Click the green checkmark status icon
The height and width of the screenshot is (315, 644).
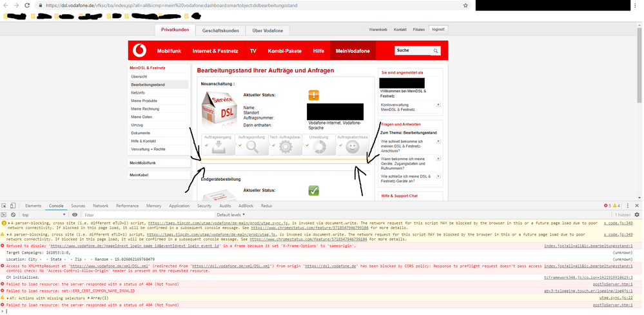tap(314, 190)
